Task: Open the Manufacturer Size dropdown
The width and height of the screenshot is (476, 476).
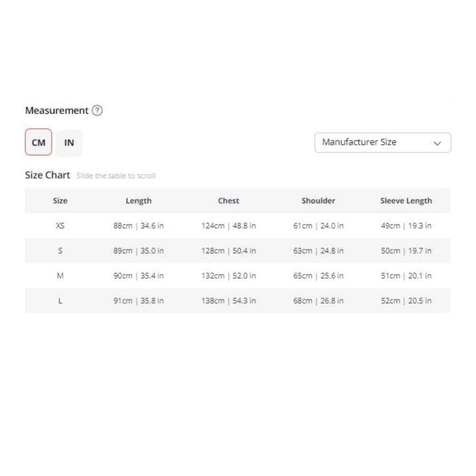Action: click(x=382, y=142)
